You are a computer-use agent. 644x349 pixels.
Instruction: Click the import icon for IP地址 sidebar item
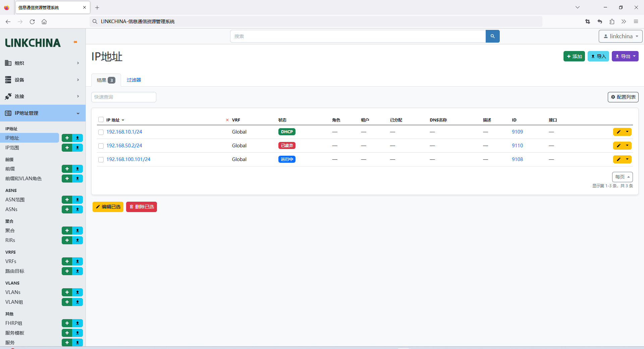coord(77,138)
